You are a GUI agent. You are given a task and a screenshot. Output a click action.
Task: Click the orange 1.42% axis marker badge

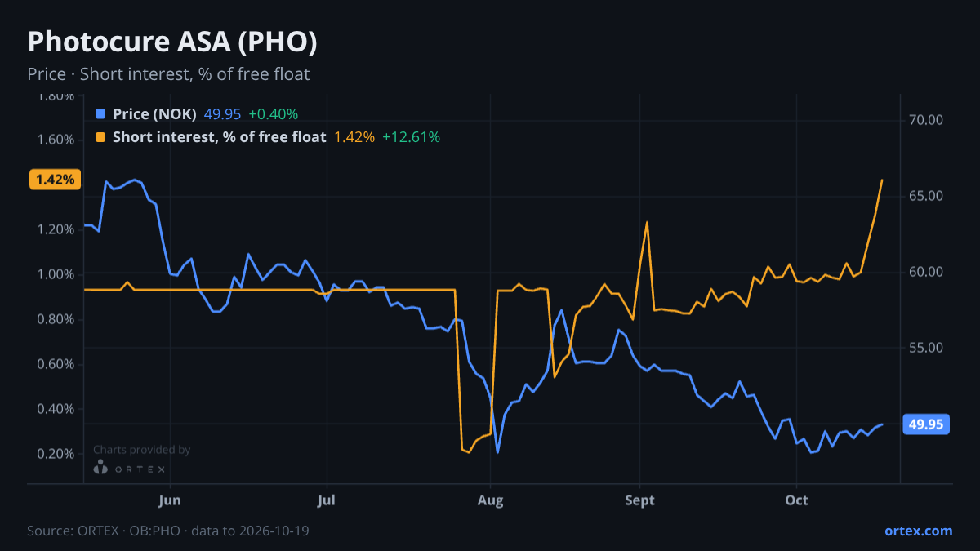[x=55, y=180]
